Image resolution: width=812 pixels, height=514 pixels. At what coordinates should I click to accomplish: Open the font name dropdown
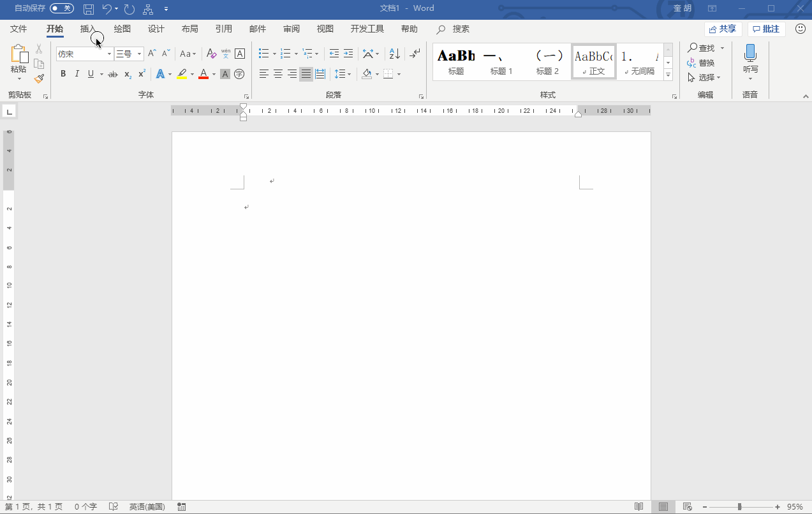[x=109, y=54]
